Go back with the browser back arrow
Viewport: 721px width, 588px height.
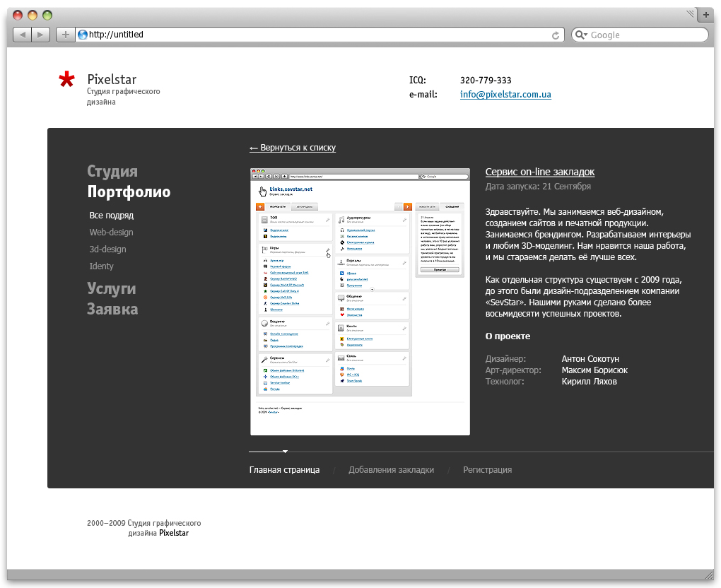coord(22,35)
